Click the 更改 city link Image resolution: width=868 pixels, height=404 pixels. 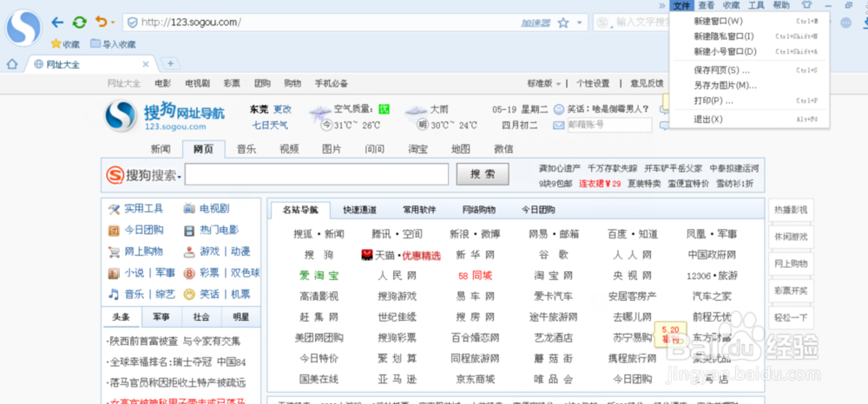coord(282,109)
